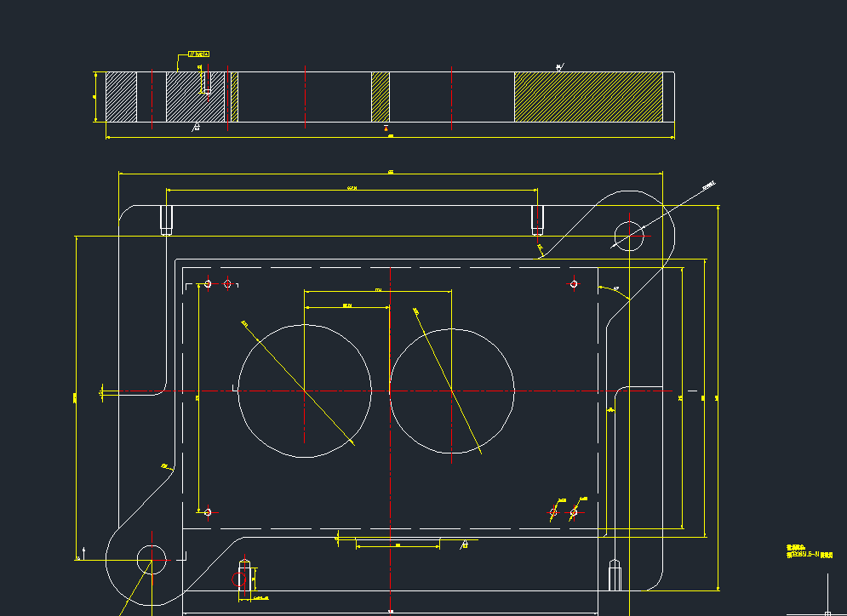
Task: Select the thickness dimension left of the section view
Action: (95, 97)
